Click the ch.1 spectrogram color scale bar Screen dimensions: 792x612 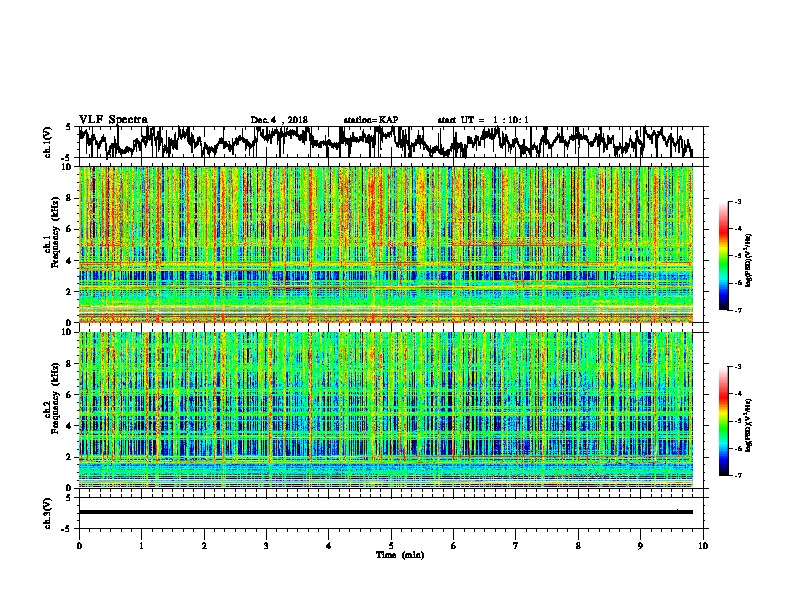click(x=724, y=256)
